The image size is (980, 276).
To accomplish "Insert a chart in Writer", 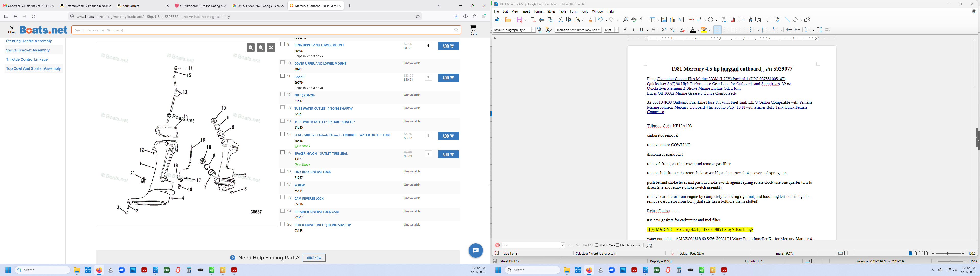I will click(672, 20).
